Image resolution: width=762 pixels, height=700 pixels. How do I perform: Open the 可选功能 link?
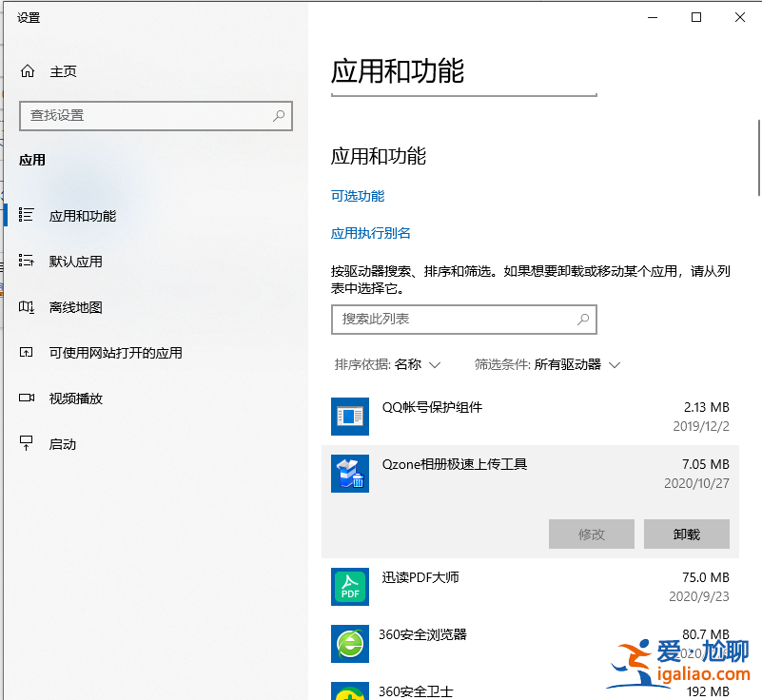pyautogui.click(x=358, y=196)
